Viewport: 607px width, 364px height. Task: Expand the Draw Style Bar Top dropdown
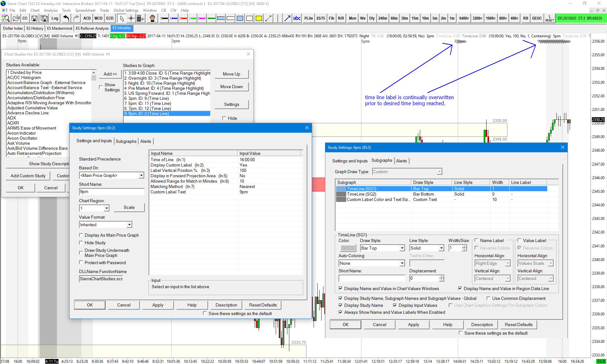(402, 248)
